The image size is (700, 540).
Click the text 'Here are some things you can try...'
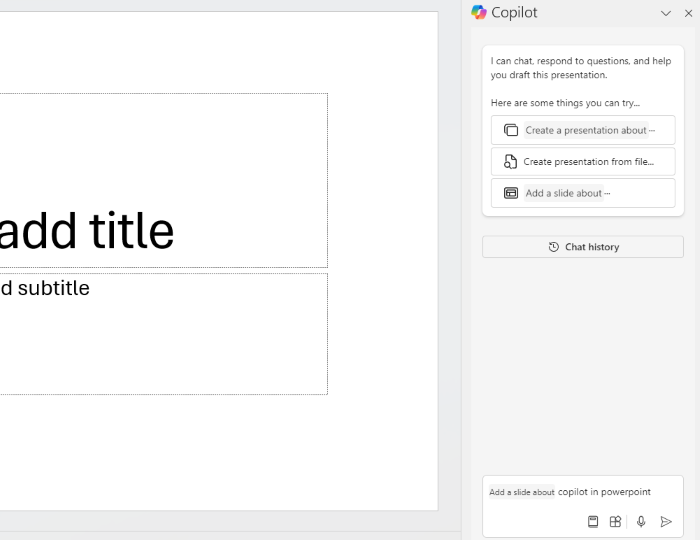[565, 103]
